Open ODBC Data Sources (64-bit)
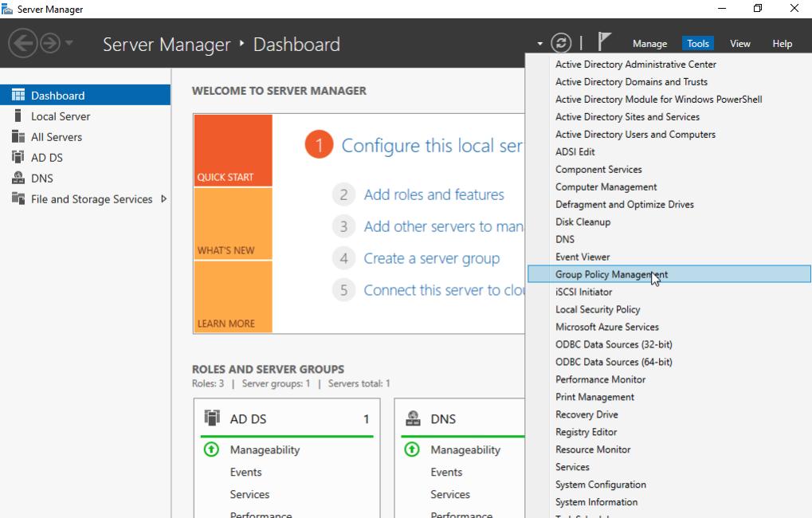Image resolution: width=812 pixels, height=518 pixels. coord(669,362)
